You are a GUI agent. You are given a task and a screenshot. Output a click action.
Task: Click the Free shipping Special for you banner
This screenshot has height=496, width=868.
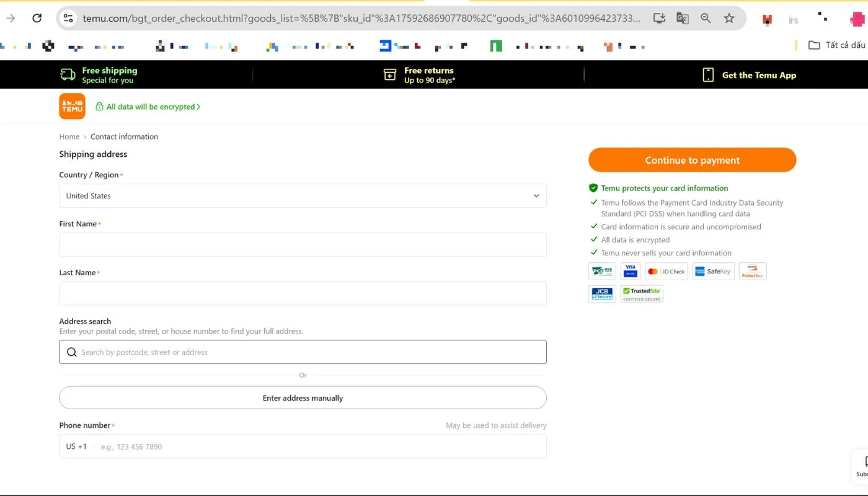(x=99, y=75)
